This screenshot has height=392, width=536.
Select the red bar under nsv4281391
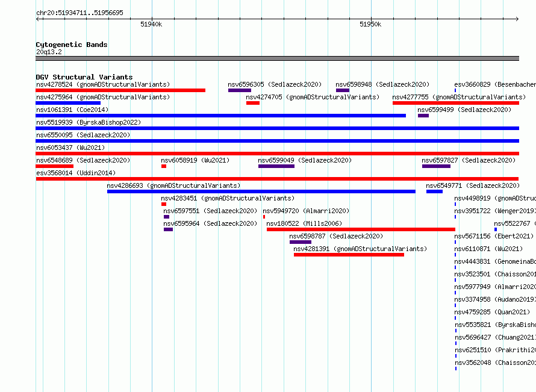[x=349, y=255]
